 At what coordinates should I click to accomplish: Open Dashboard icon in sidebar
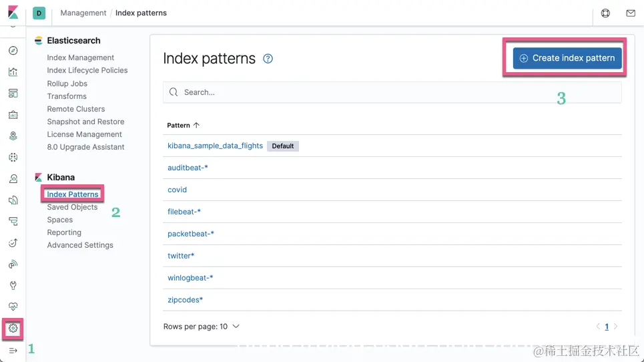tap(13, 94)
